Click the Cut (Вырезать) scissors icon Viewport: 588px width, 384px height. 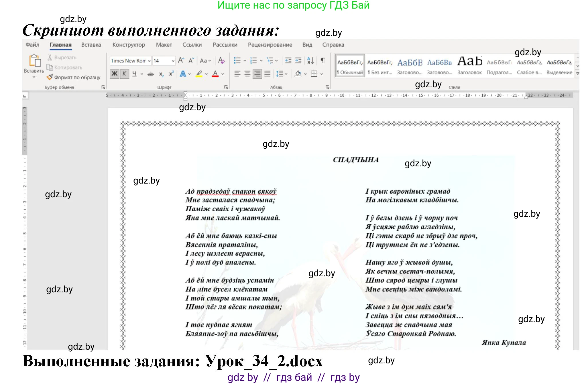tap(50, 58)
